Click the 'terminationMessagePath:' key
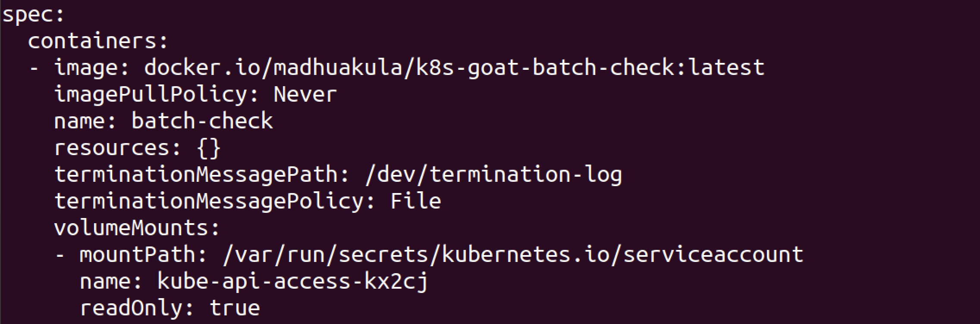Image resolution: width=980 pixels, height=324 pixels. click(x=202, y=174)
